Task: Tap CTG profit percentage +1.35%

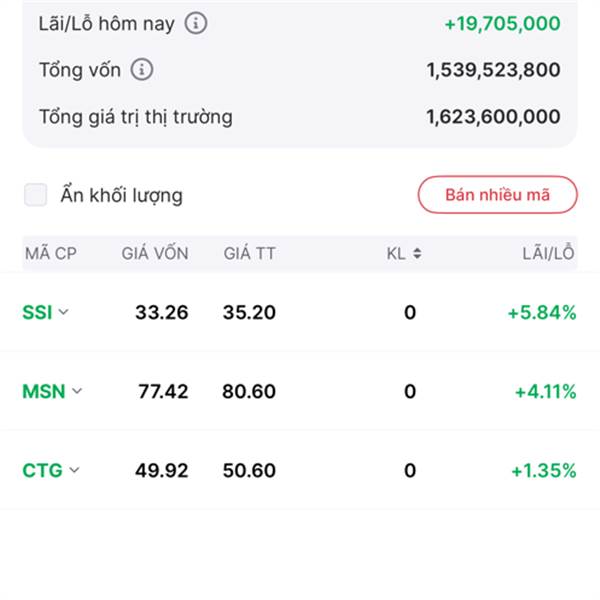Action: pos(543,470)
